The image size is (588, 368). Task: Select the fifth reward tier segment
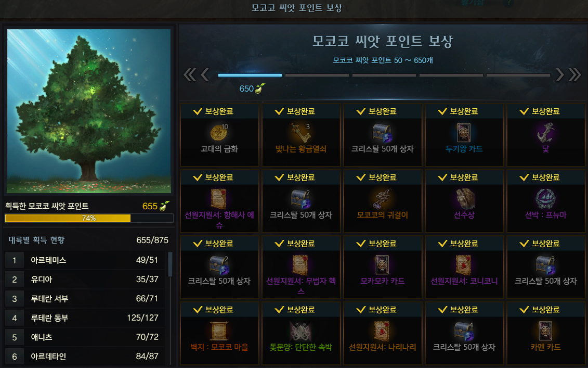[x=518, y=75]
